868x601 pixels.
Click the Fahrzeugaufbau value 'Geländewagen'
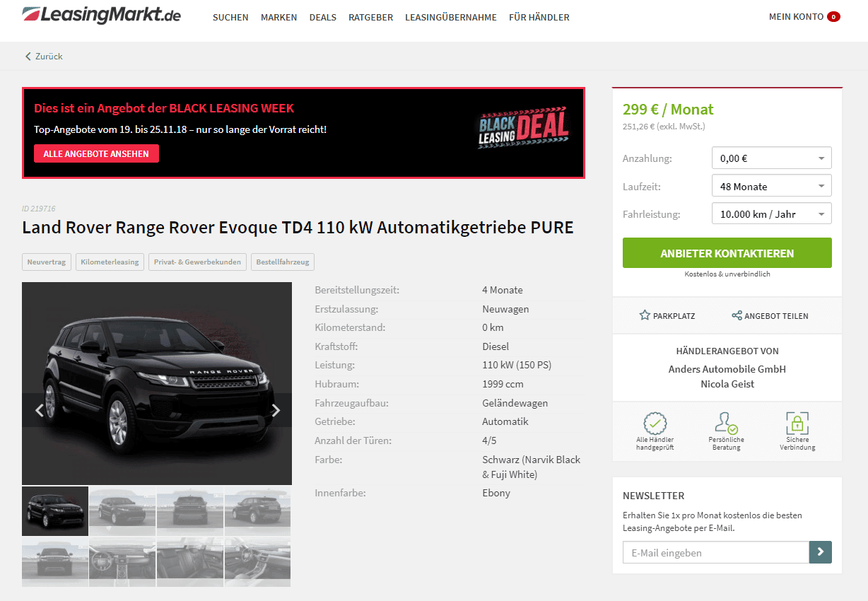(515, 403)
